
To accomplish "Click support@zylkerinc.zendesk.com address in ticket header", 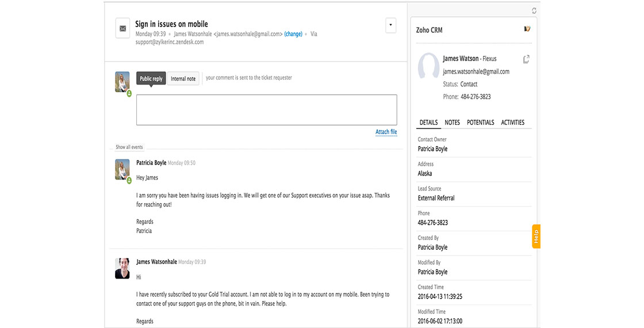I will 170,42.
